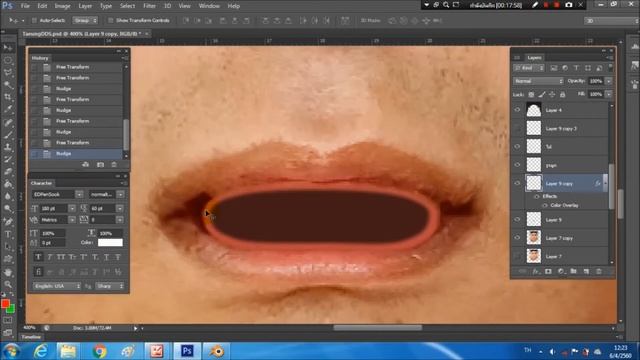640x360 pixels.
Task: Click the Faux Bold T button
Action: (x=38, y=257)
